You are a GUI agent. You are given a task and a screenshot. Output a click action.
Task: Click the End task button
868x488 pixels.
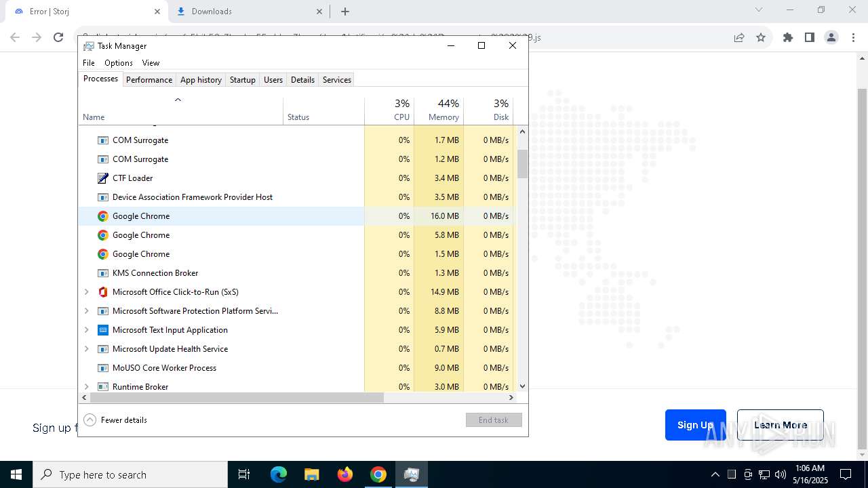(494, 420)
